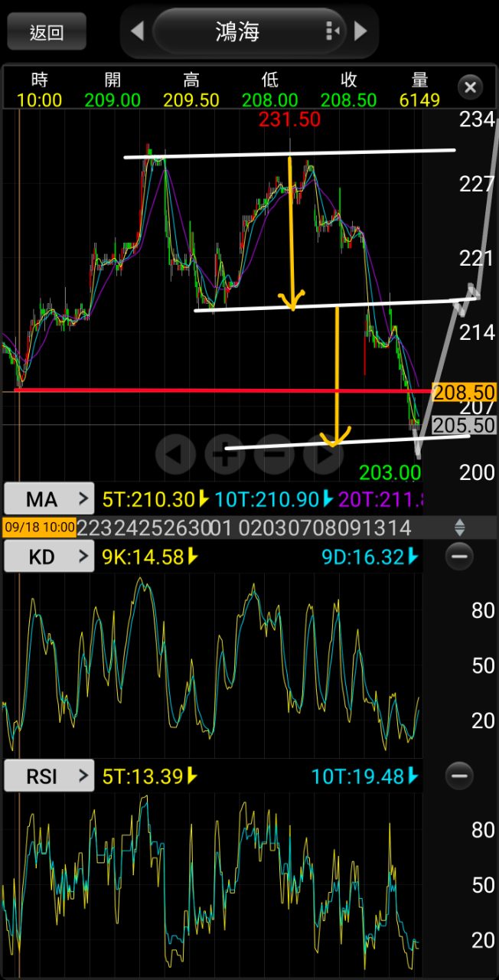Image resolution: width=499 pixels, height=980 pixels.
Task: Tap the closing price 208.50 in header
Action: (x=348, y=100)
